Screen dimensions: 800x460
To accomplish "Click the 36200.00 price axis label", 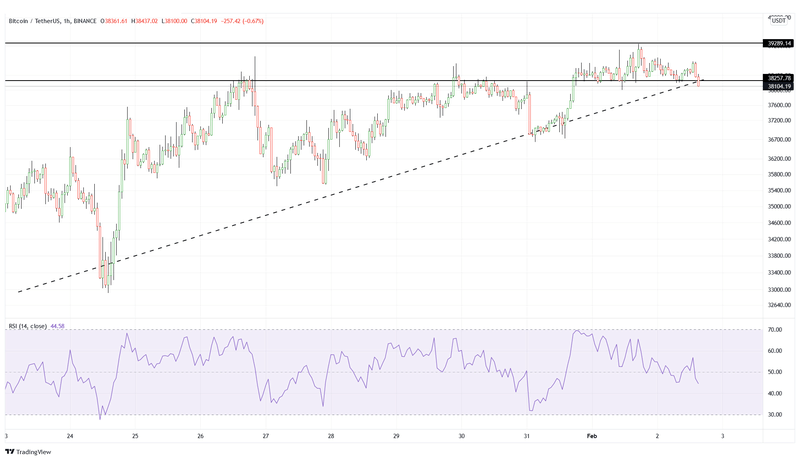I will [780, 159].
